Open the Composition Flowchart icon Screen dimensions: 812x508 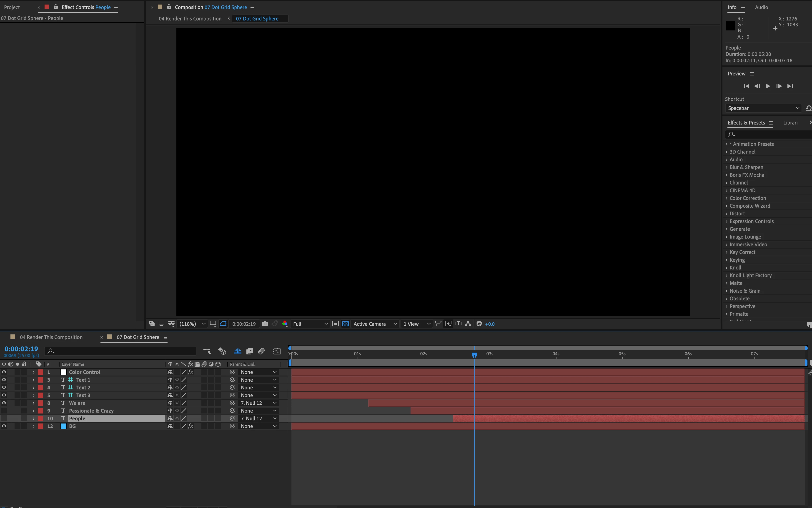point(468,324)
